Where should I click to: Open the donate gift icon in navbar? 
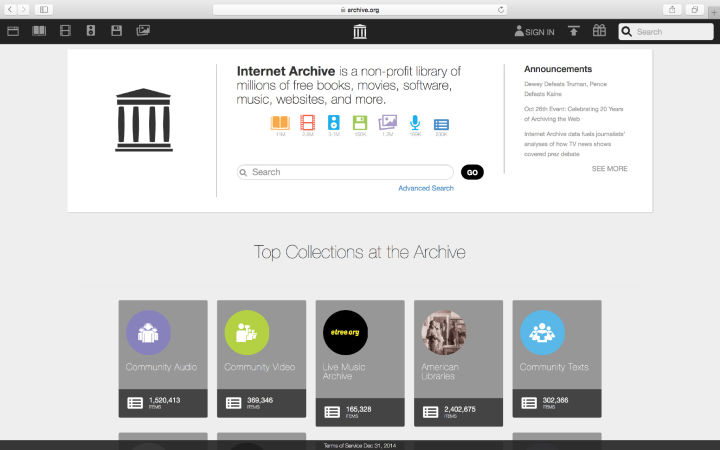coord(599,31)
